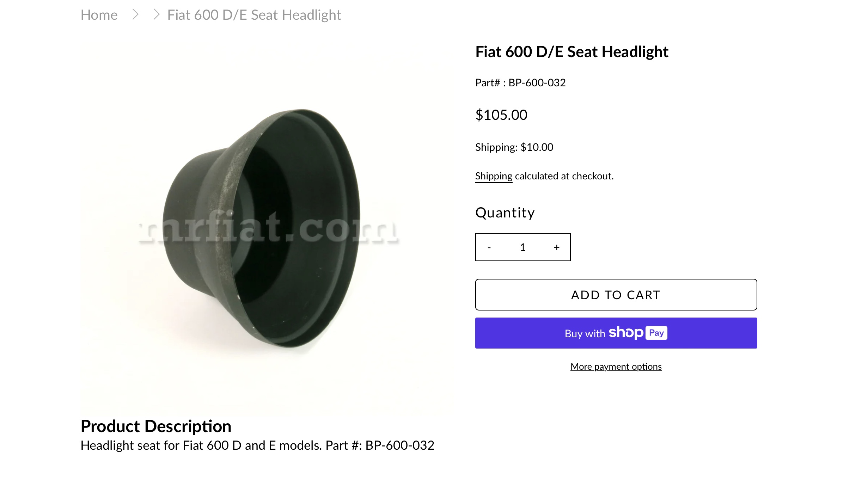
Task: Click the Shop Pay logo badge
Action: click(638, 333)
